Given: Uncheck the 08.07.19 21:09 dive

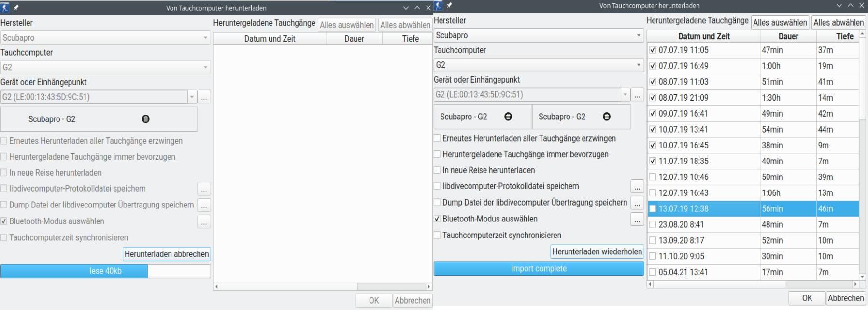Looking at the screenshot, I should click(x=653, y=98).
